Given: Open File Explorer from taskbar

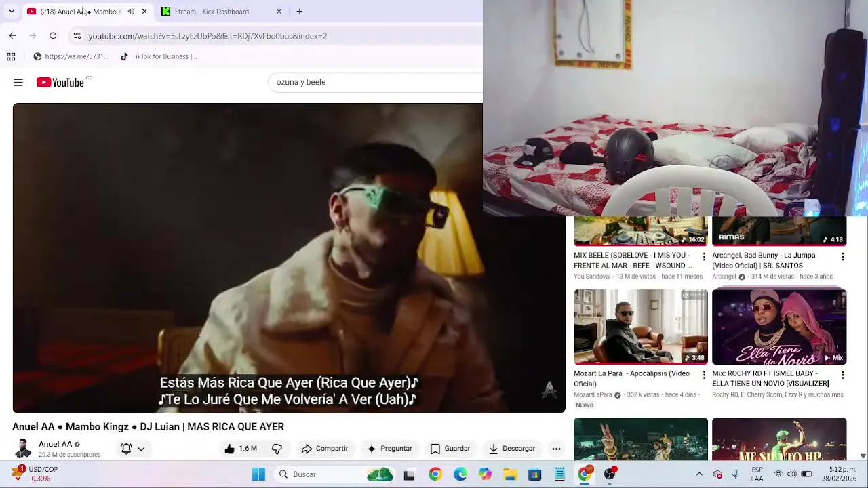Looking at the screenshot, I should pos(510,474).
